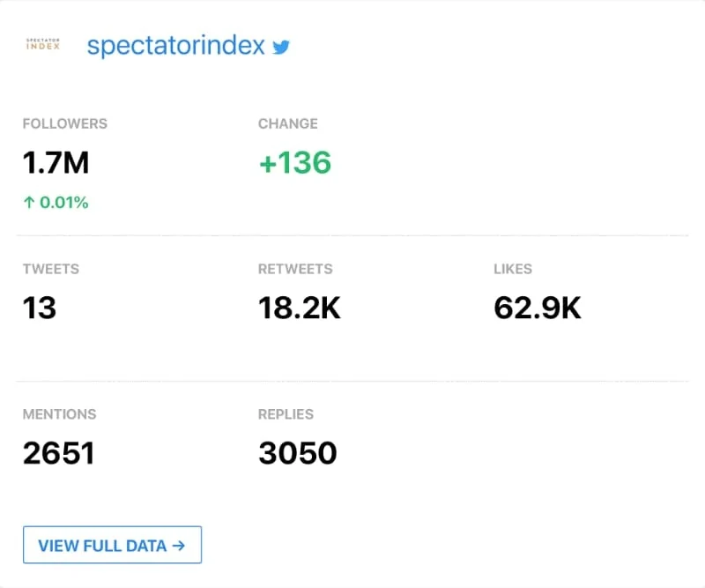The height and width of the screenshot is (588, 705).
Task: Click the Spectator Index logo thumbnail
Action: pos(43,45)
